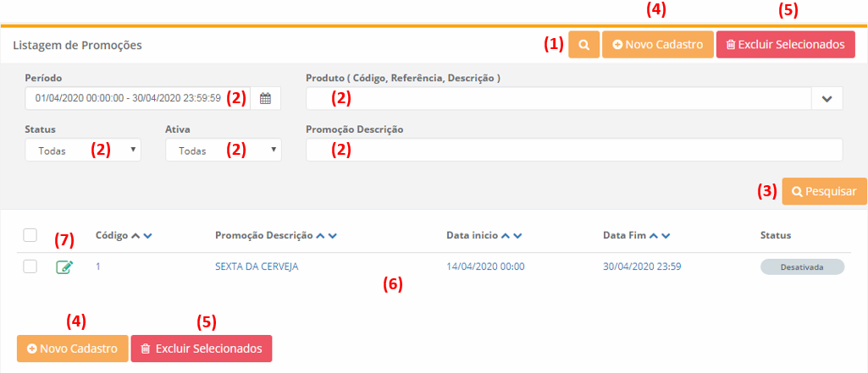The image size is (868, 373).
Task: Sort Data Fim descending with down arrow
Action: pos(666,236)
